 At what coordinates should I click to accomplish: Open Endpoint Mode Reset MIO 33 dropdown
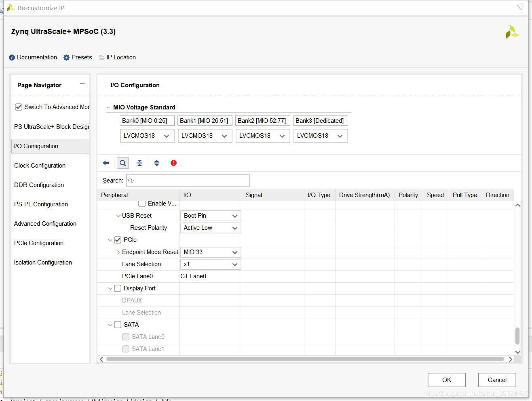click(x=211, y=252)
